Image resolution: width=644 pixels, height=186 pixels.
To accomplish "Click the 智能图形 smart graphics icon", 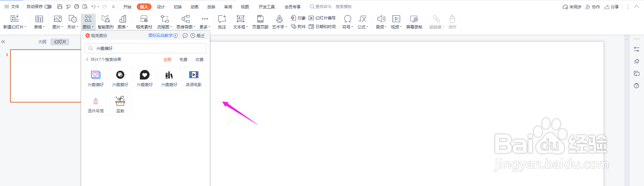I will click(105, 22).
